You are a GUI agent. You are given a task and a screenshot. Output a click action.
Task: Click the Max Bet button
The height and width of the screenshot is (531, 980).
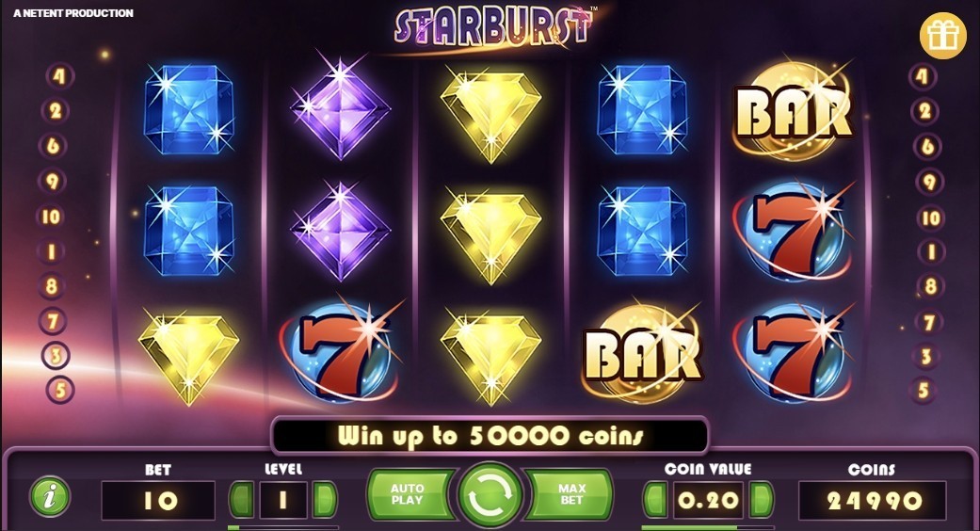pos(570,495)
